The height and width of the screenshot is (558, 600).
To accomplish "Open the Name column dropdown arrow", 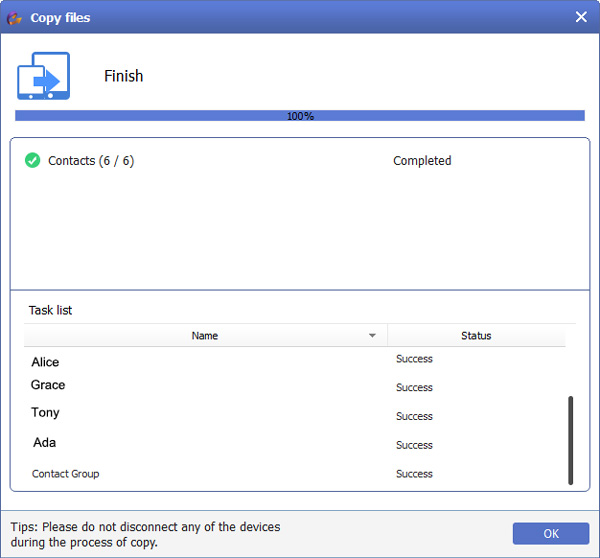I will tap(373, 336).
